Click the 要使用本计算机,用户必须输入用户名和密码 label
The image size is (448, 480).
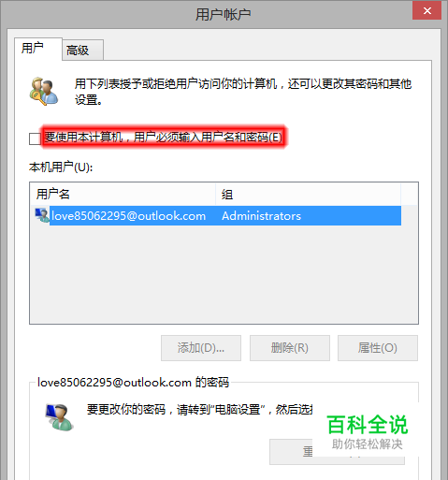[x=164, y=138]
